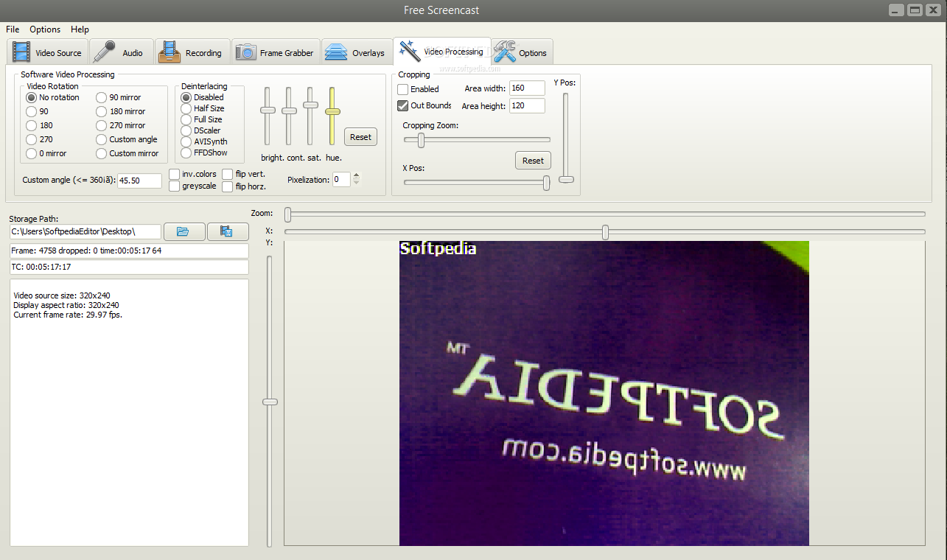Choose 180 mirror option
The image size is (947, 560).
(x=101, y=111)
